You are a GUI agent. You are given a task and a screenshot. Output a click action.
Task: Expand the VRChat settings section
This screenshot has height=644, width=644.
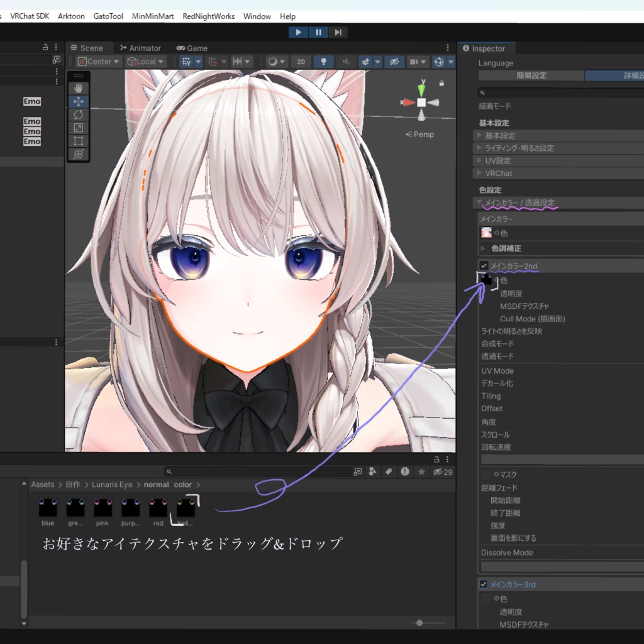tap(479, 173)
